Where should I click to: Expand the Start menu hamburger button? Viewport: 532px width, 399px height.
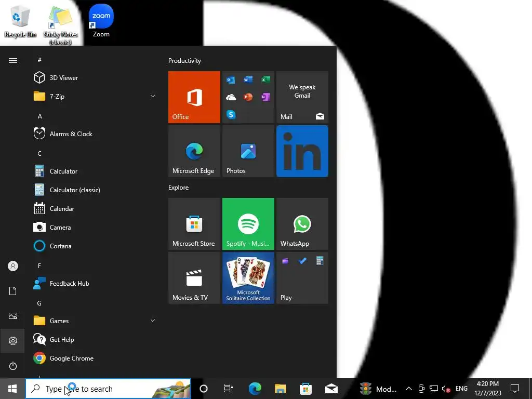point(13,60)
